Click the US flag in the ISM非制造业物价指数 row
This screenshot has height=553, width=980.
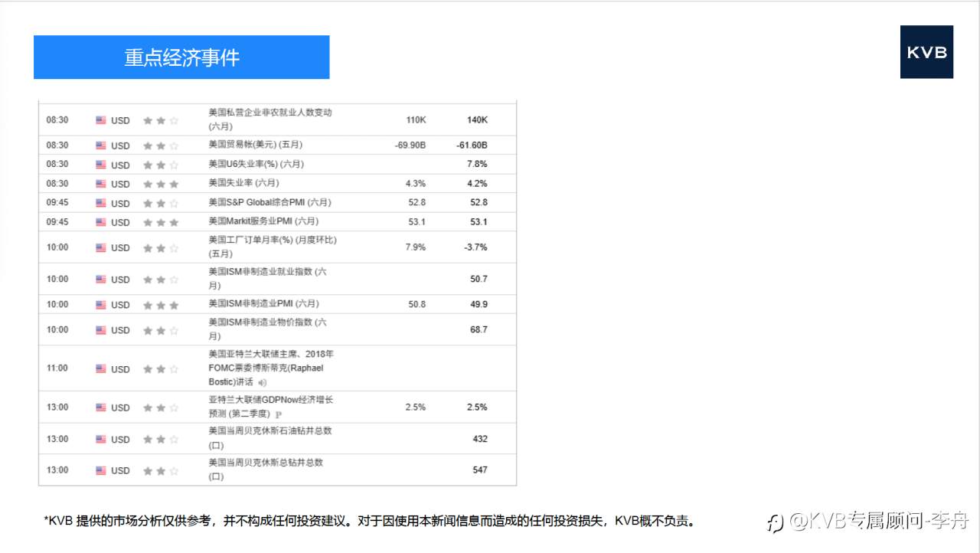coord(101,330)
